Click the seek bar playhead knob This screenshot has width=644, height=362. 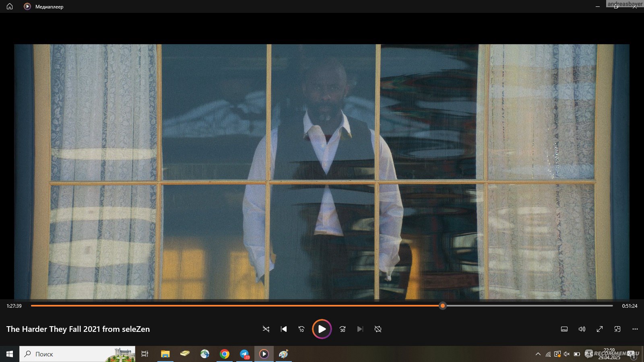pos(443,306)
